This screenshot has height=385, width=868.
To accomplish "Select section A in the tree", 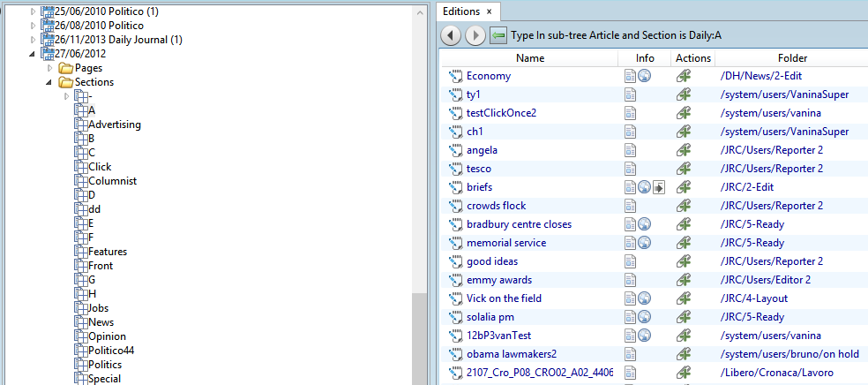I will [x=92, y=110].
